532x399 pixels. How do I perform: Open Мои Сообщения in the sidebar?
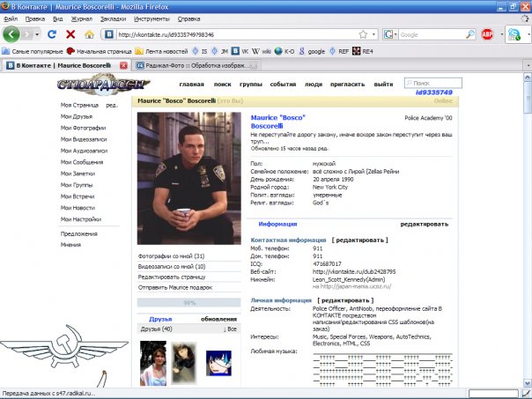tap(82, 162)
